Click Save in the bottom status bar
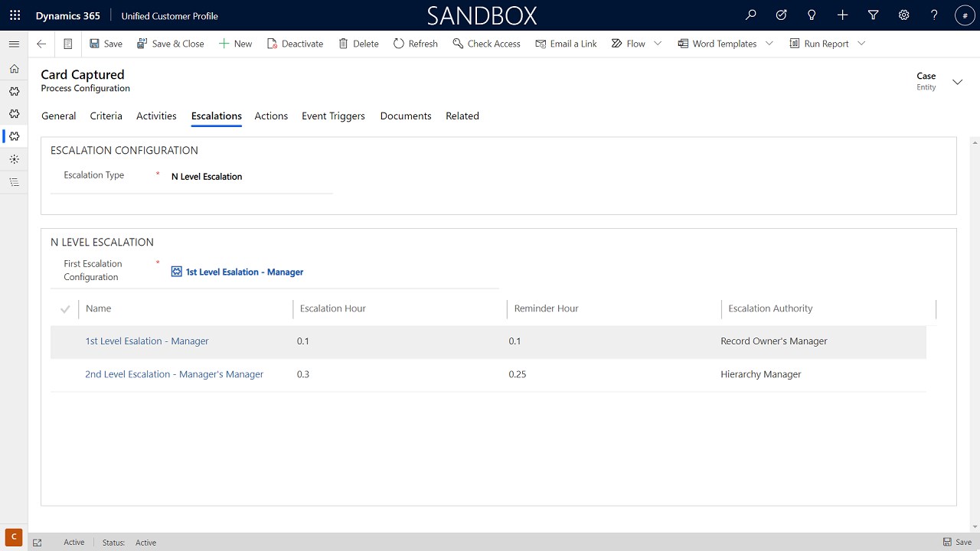The image size is (980, 551). [x=957, y=543]
